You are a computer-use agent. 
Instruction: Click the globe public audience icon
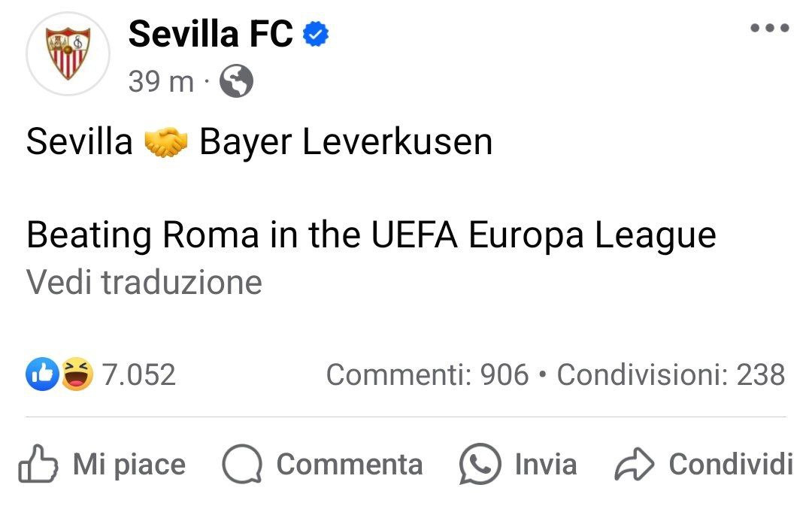click(x=237, y=81)
